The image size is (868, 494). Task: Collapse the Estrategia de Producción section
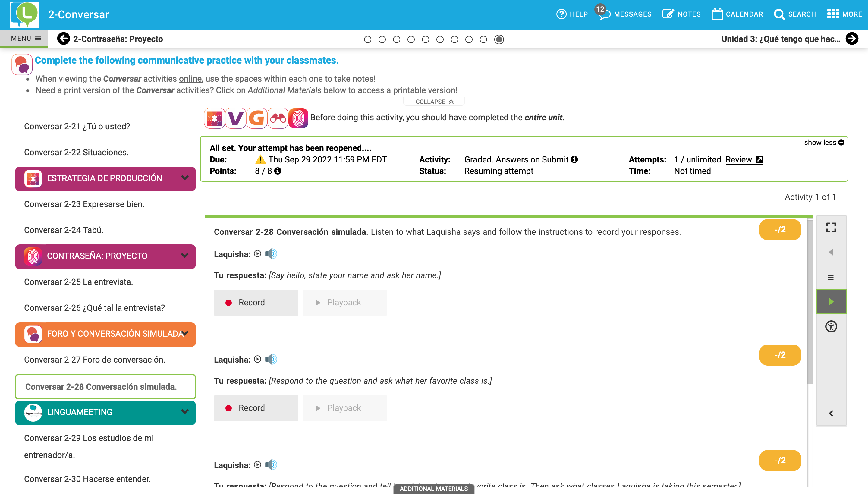tap(184, 178)
